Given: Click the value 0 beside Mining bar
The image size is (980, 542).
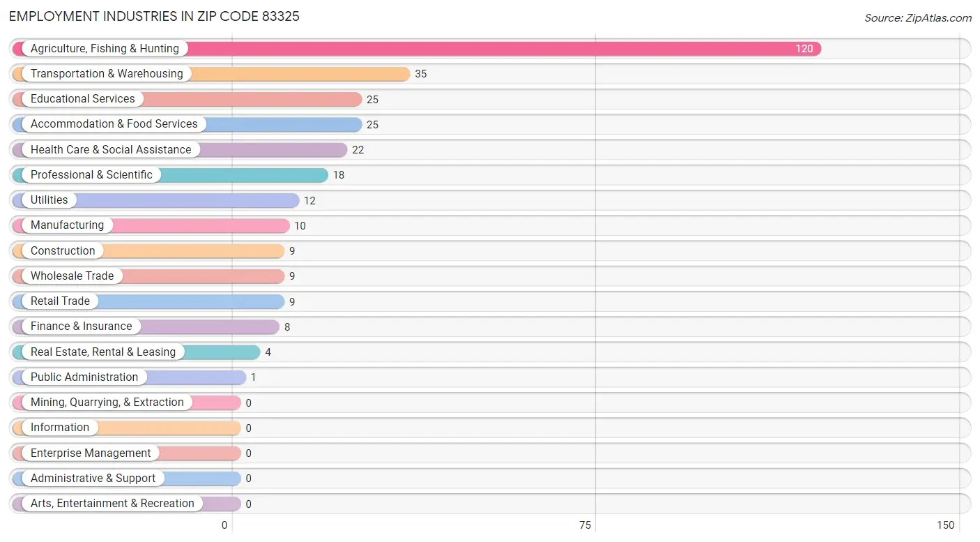Looking at the screenshot, I should (249, 403).
